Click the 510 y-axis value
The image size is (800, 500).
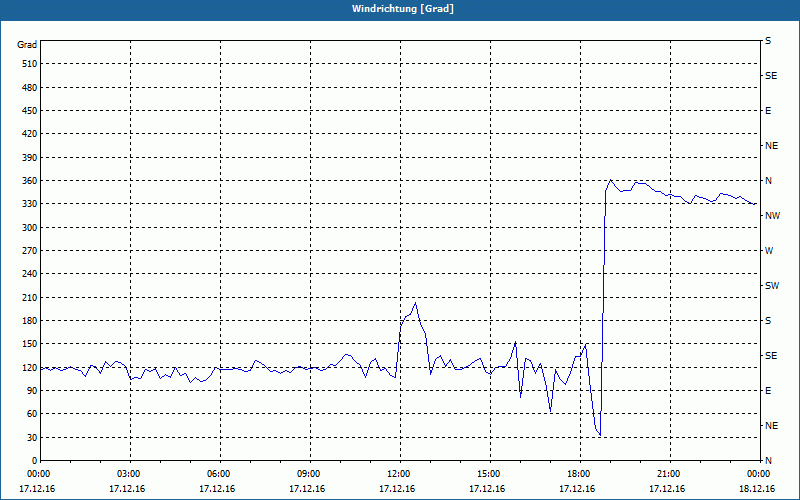pyautogui.click(x=30, y=64)
